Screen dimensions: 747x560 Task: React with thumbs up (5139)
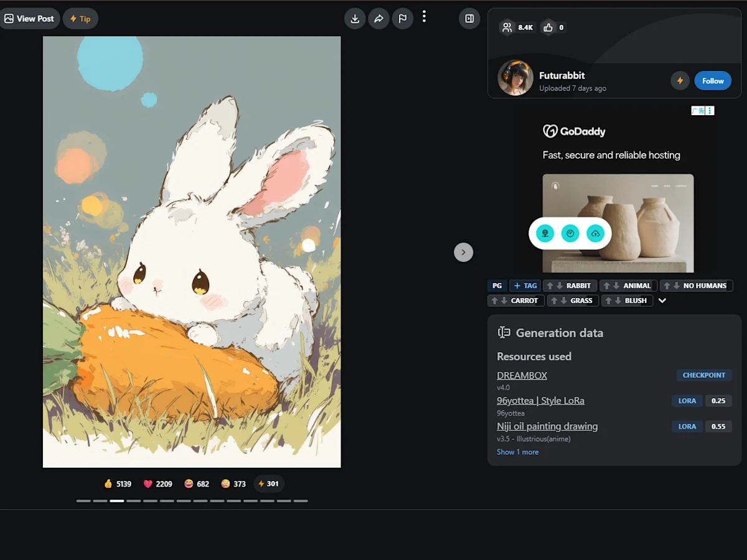click(x=118, y=483)
